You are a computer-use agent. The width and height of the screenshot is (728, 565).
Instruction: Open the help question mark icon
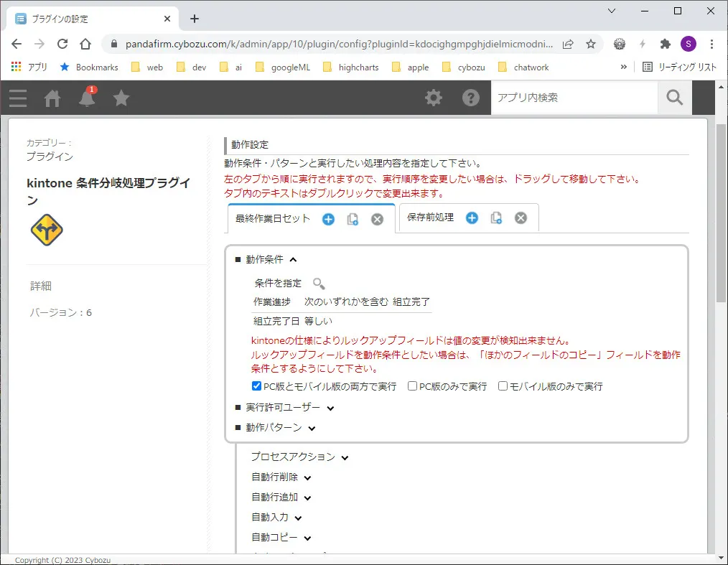[471, 97]
